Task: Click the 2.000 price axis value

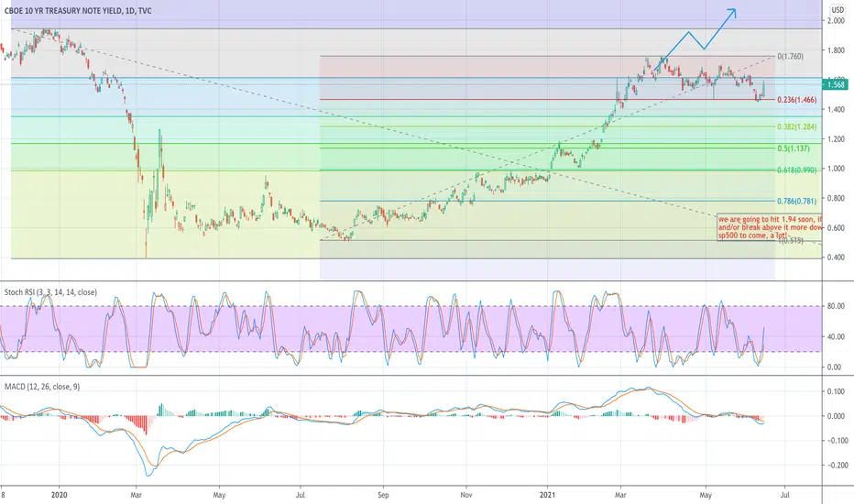Action: (x=836, y=21)
